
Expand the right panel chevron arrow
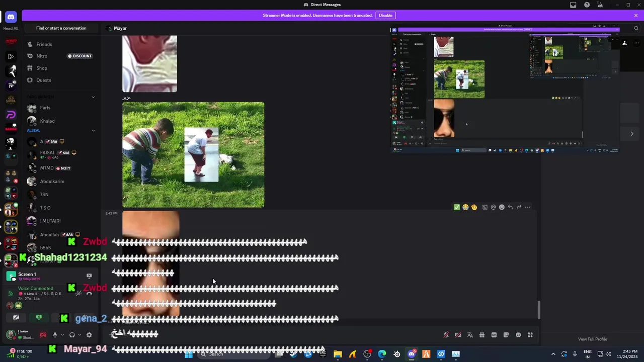[x=632, y=133]
